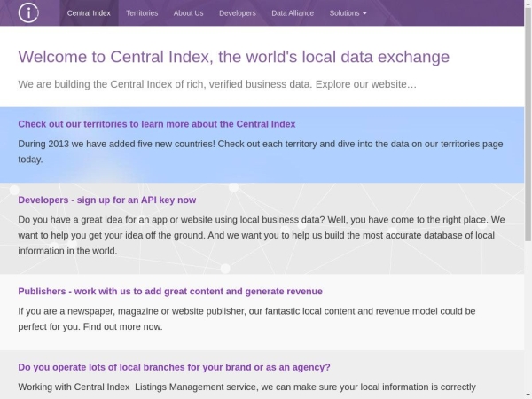Image resolution: width=532 pixels, height=399 pixels.
Task: Open 'Publishers - work with us' heading link
Action: point(170,292)
